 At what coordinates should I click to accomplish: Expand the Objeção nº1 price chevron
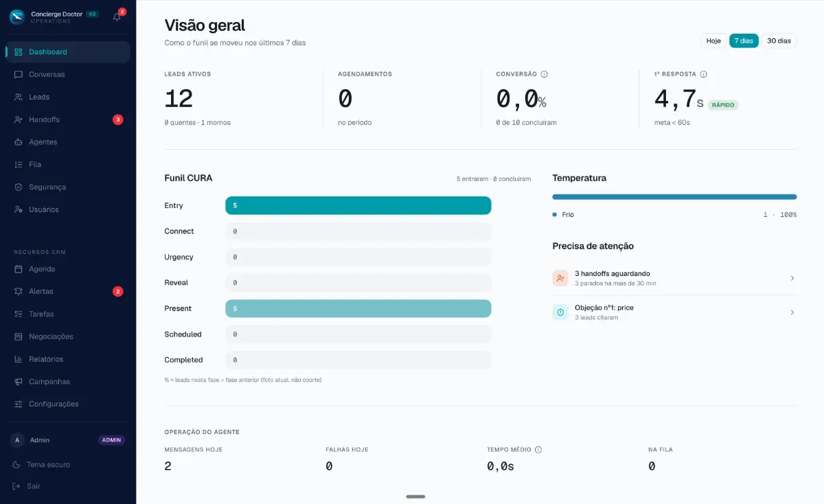coord(792,312)
